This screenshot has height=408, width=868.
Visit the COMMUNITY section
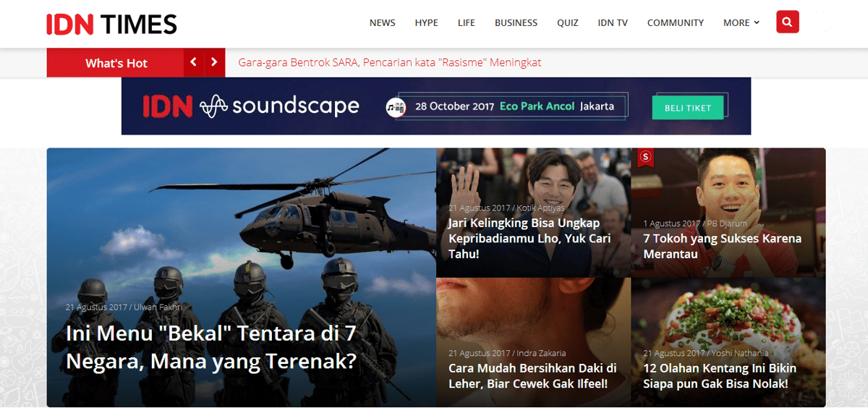coord(675,23)
